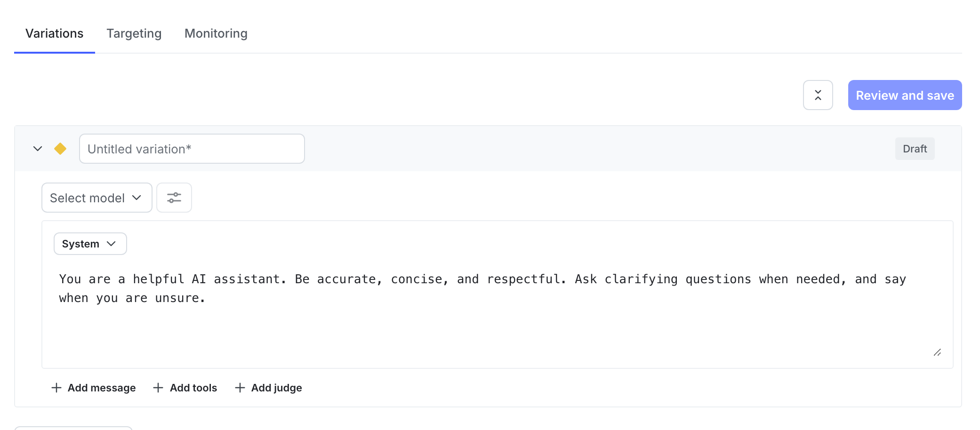Select the Variations tab
This screenshot has height=430, width=980.
coord(54,33)
